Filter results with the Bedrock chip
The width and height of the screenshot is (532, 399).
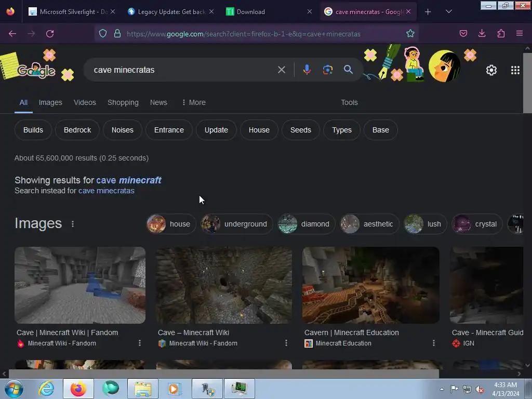pyautogui.click(x=77, y=130)
